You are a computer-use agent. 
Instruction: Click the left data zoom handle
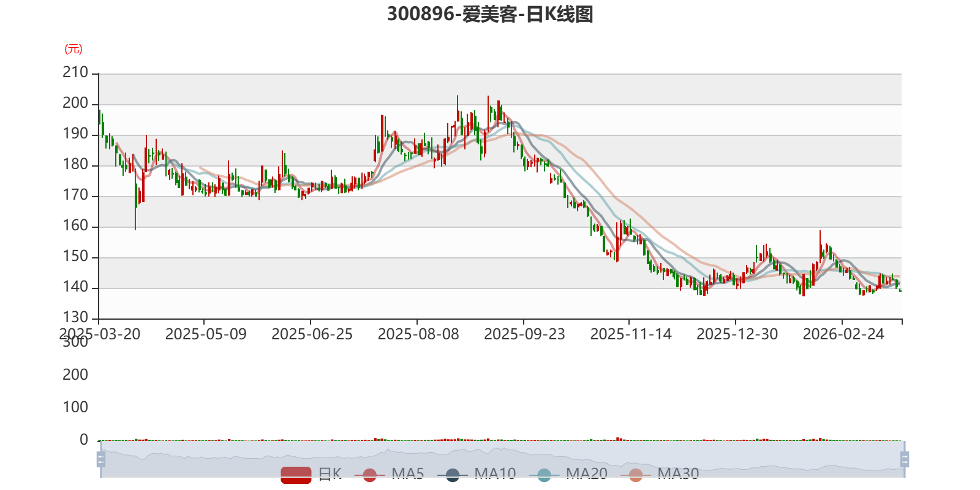pyautogui.click(x=101, y=459)
